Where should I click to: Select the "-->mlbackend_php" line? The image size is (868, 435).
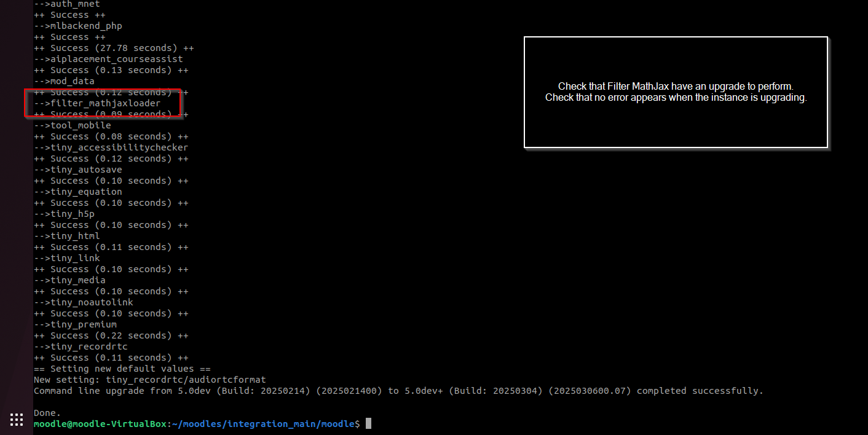click(78, 26)
